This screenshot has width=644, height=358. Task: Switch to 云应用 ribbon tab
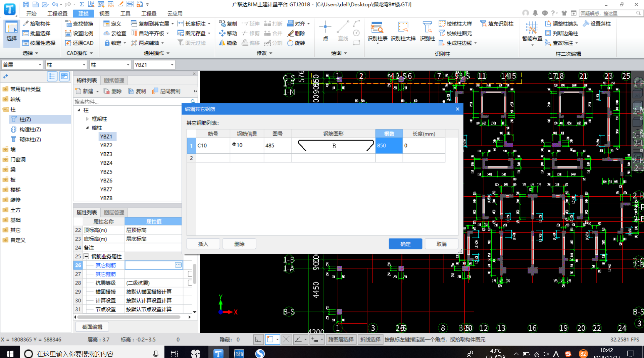[175, 13]
